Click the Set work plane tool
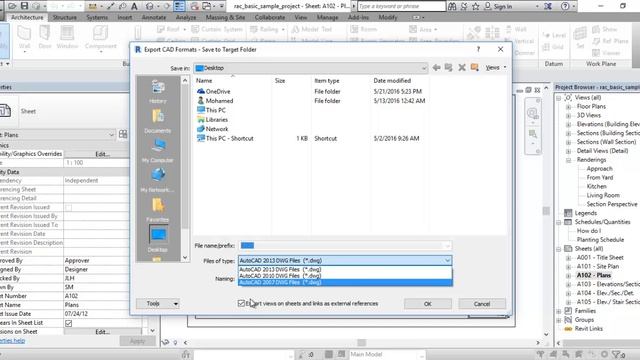The height and width of the screenshot is (360, 640). (580, 38)
